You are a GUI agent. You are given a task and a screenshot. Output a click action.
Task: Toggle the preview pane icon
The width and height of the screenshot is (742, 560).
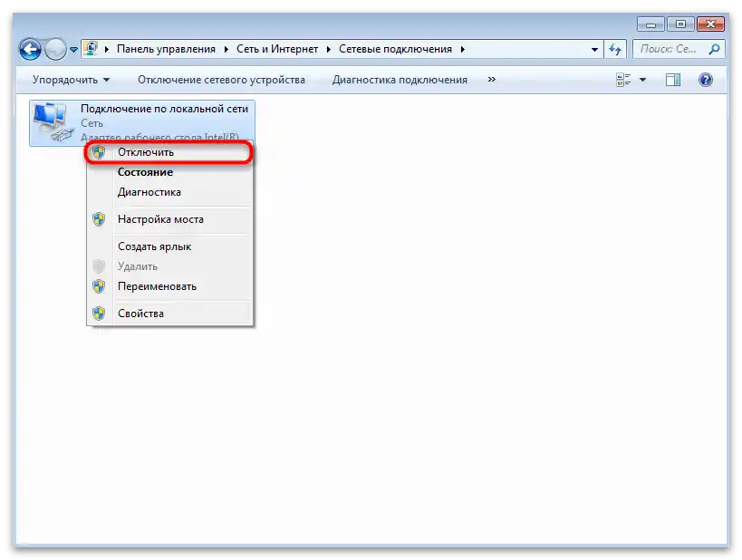[673, 80]
